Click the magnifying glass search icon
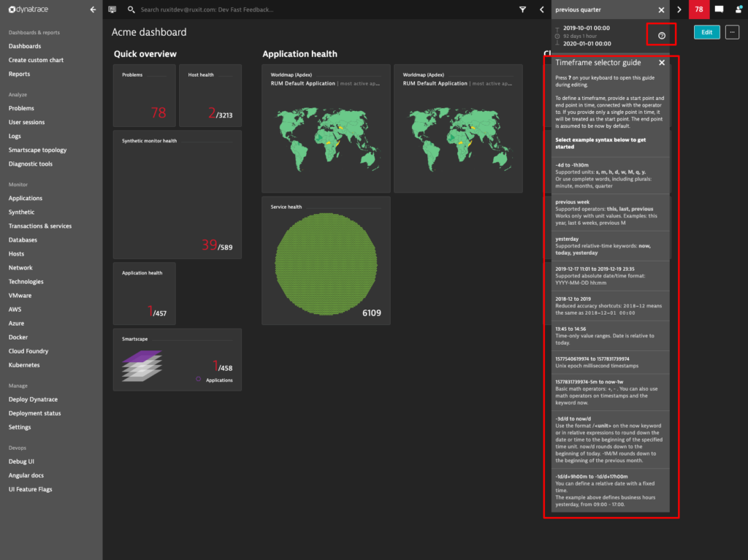This screenshot has width=748, height=560. click(131, 9)
